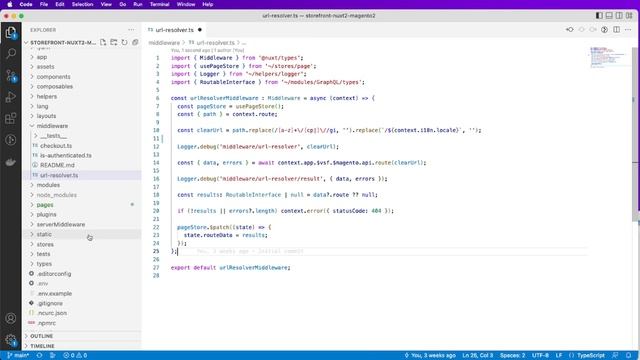
Task: Click notifications bell in status bar
Action: [629, 355]
